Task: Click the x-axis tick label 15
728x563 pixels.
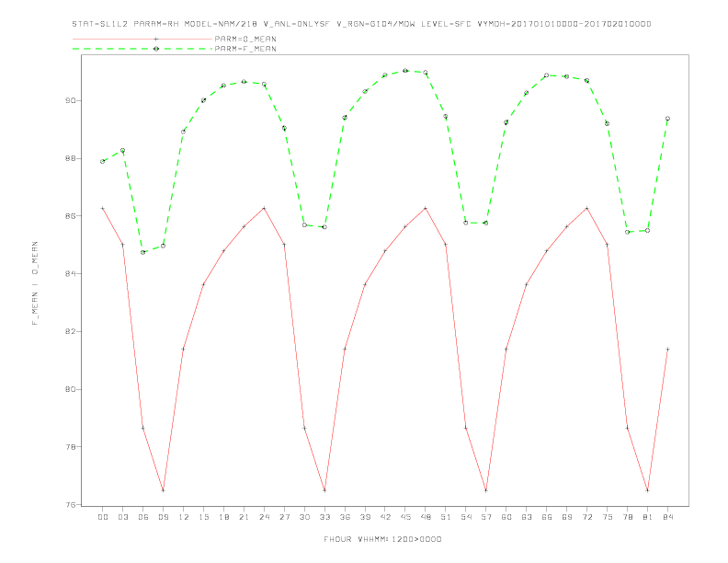Action: pos(203,517)
